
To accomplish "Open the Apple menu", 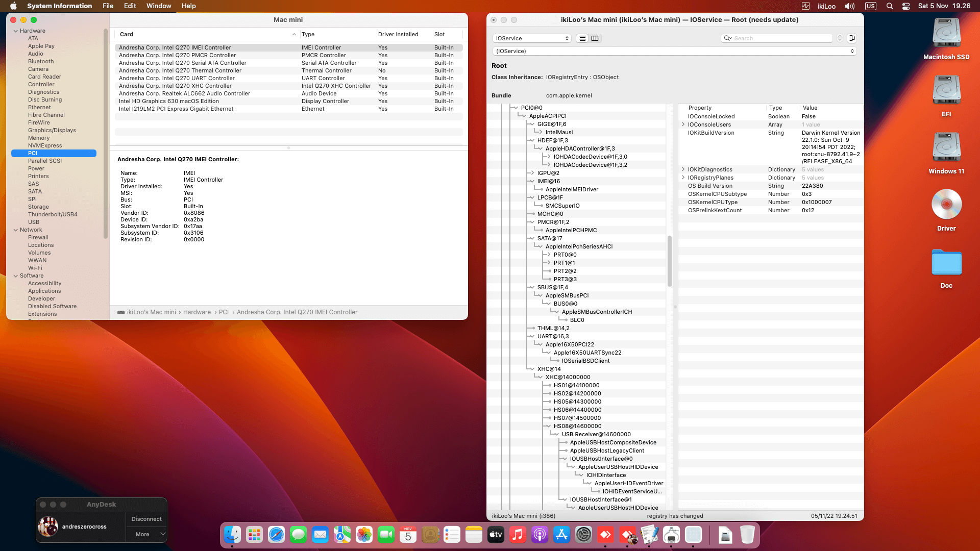I will point(14,6).
